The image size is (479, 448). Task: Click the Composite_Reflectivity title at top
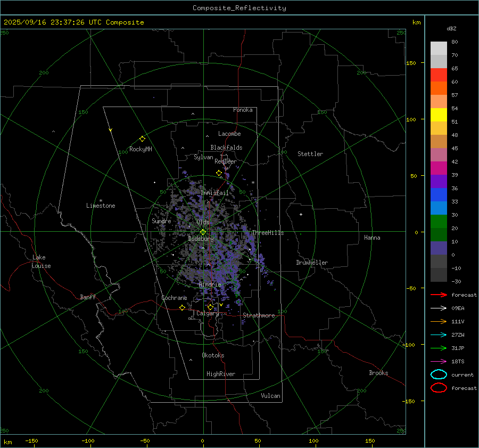239,8
